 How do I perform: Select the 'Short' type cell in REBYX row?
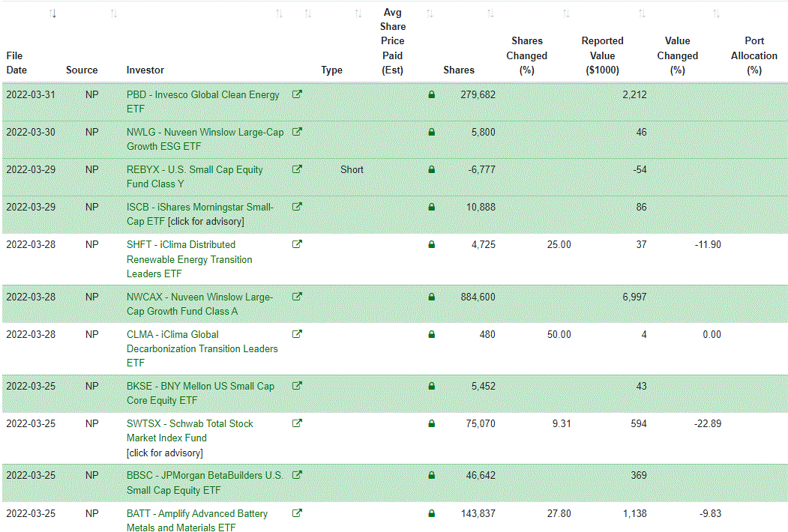click(x=352, y=170)
